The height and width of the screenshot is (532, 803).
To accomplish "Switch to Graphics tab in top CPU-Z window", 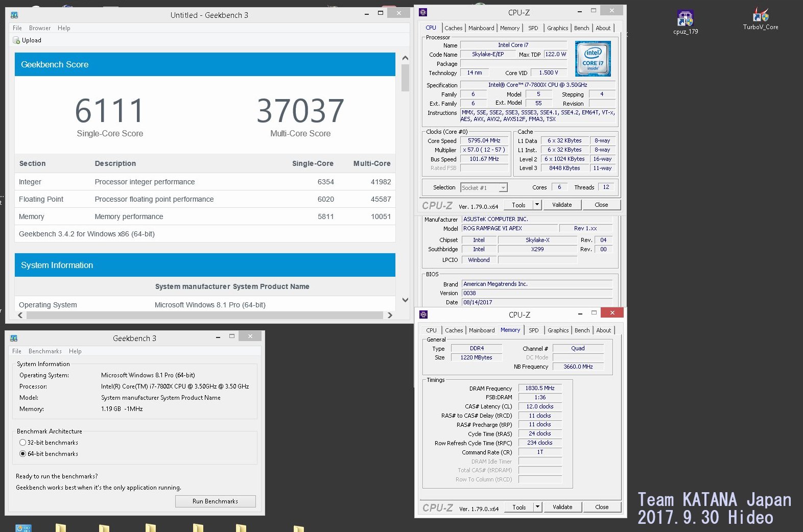I will coord(557,28).
